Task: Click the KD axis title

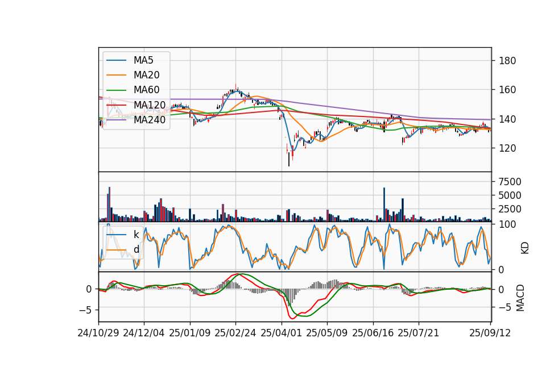Action: coord(525,248)
